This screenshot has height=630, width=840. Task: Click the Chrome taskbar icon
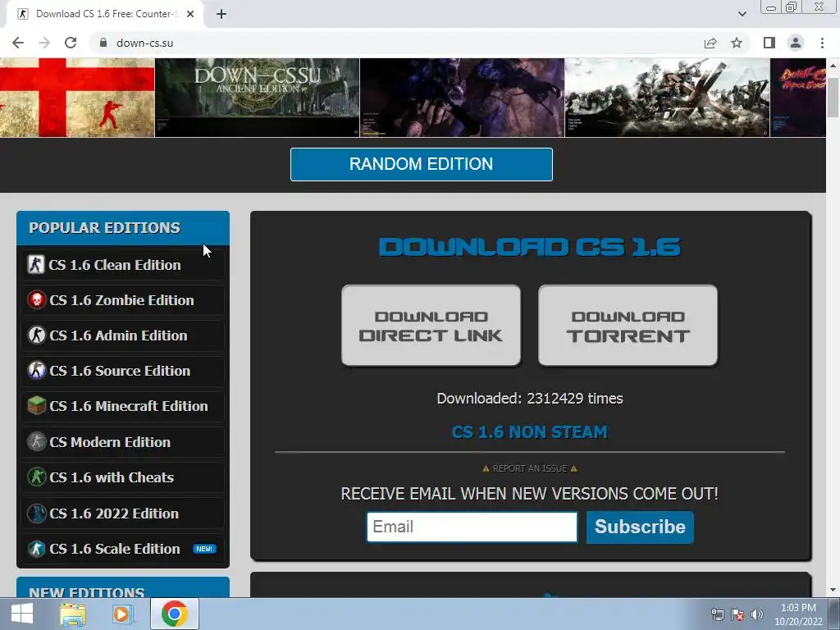click(x=174, y=614)
